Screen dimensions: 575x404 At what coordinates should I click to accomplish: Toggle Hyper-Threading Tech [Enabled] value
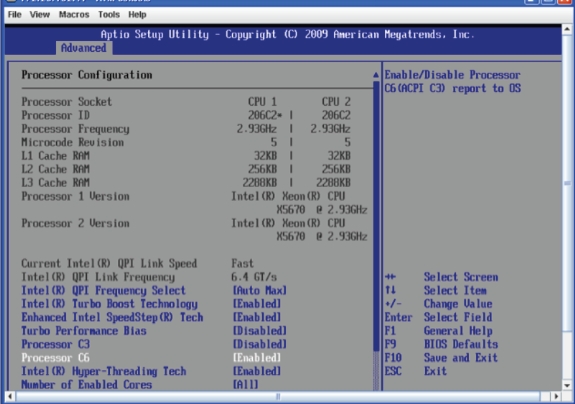pos(257,371)
